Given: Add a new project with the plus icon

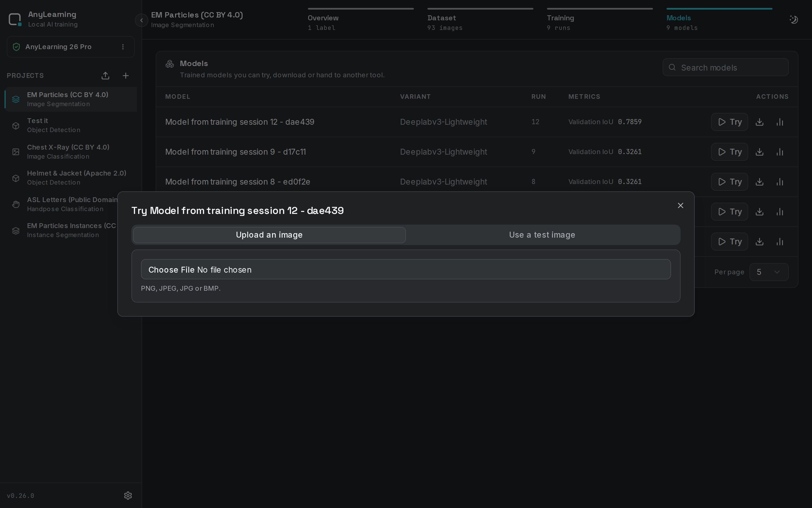Looking at the screenshot, I should [x=125, y=76].
